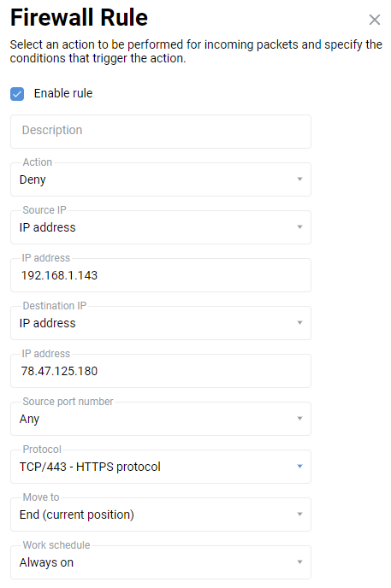Click the Move to dropdown arrow icon
391x588 pixels.
pyautogui.click(x=299, y=514)
